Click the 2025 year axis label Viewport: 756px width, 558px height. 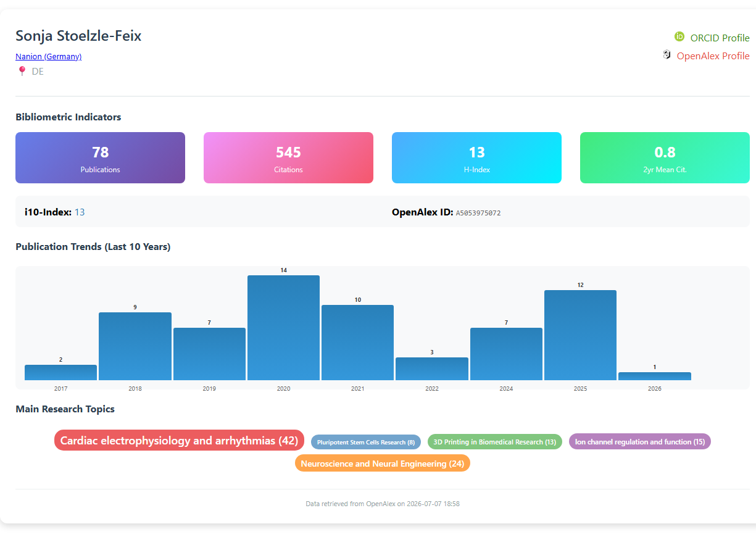click(580, 389)
